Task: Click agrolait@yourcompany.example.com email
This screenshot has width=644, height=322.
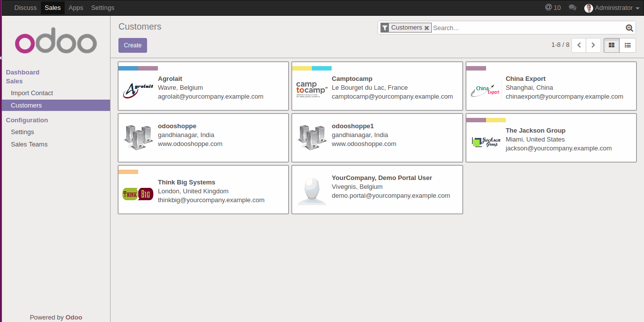Action: [211, 97]
